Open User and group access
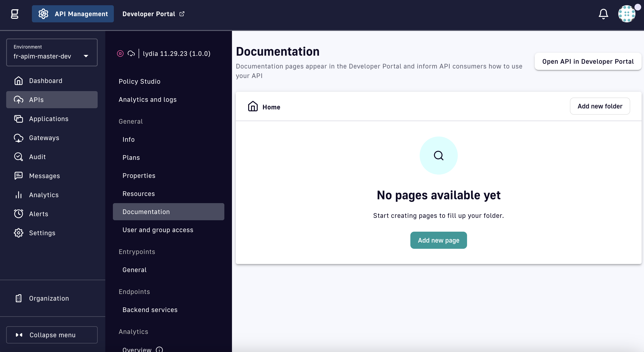The width and height of the screenshot is (644, 352). [x=158, y=230]
